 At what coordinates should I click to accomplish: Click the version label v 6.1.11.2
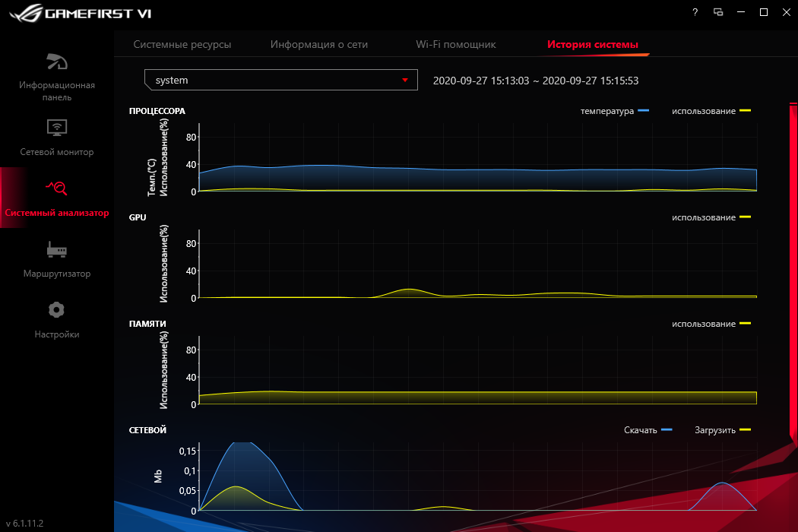point(24,524)
